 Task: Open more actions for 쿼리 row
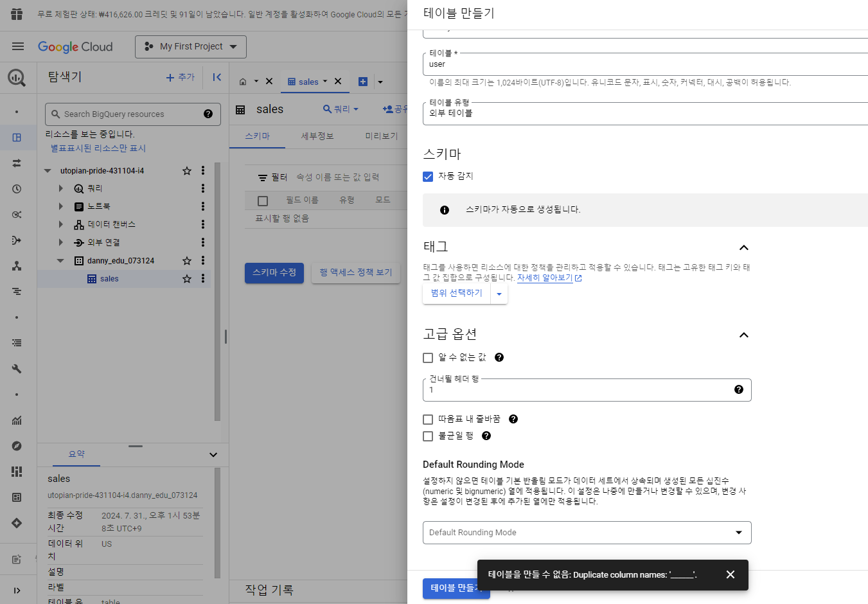pos(203,188)
